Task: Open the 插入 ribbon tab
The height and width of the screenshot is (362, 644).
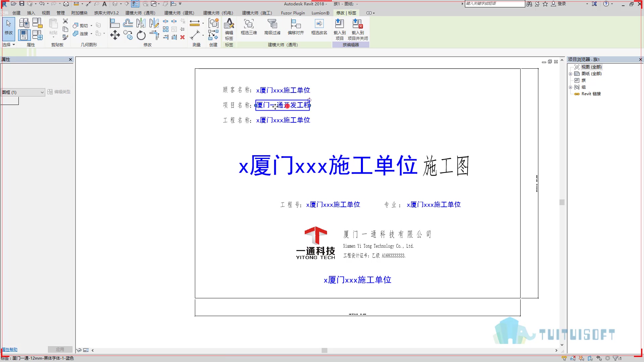Action: [x=31, y=13]
